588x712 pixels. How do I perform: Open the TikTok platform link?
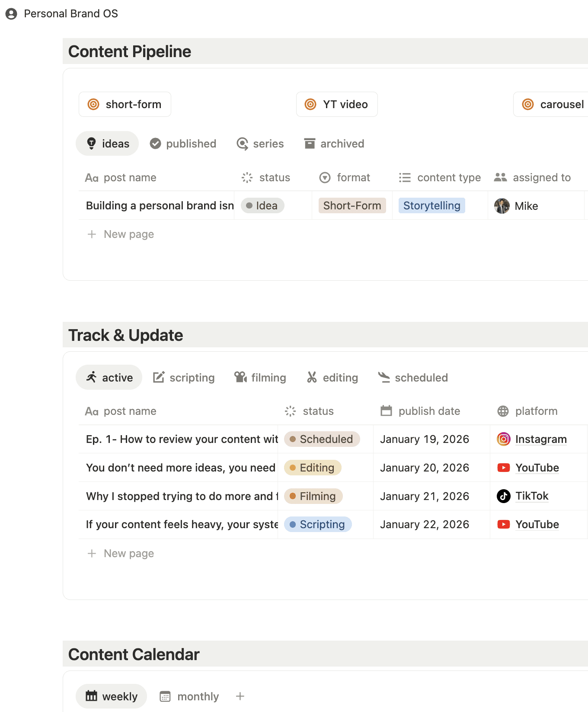[532, 496]
